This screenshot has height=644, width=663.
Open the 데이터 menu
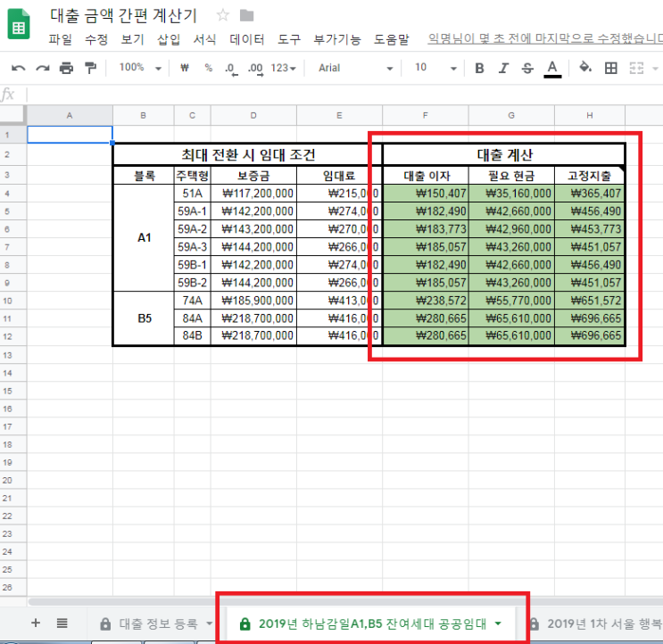point(247,39)
